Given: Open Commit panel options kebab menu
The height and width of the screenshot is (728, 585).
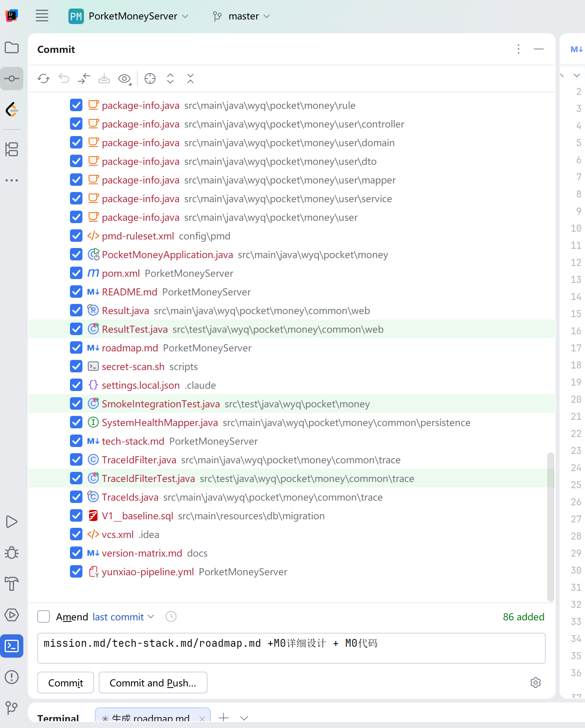Looking at the screenshot, I should click(x=519, y=49).
